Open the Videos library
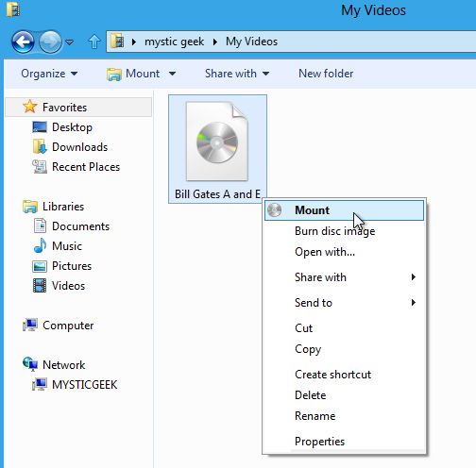 [68, 286]
